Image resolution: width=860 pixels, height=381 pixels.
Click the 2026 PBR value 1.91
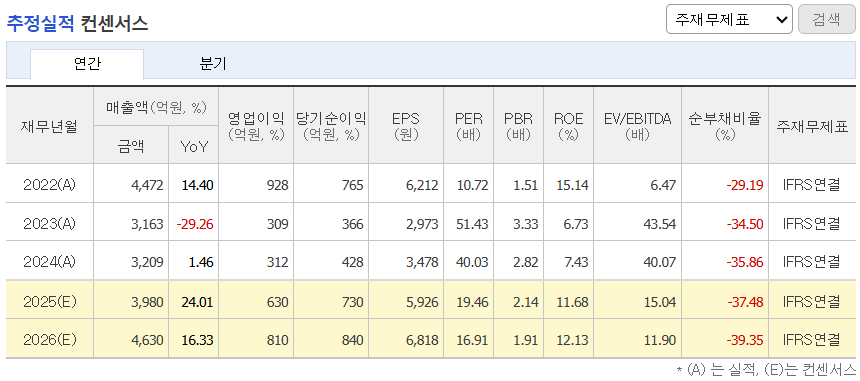tap(525, 341)
